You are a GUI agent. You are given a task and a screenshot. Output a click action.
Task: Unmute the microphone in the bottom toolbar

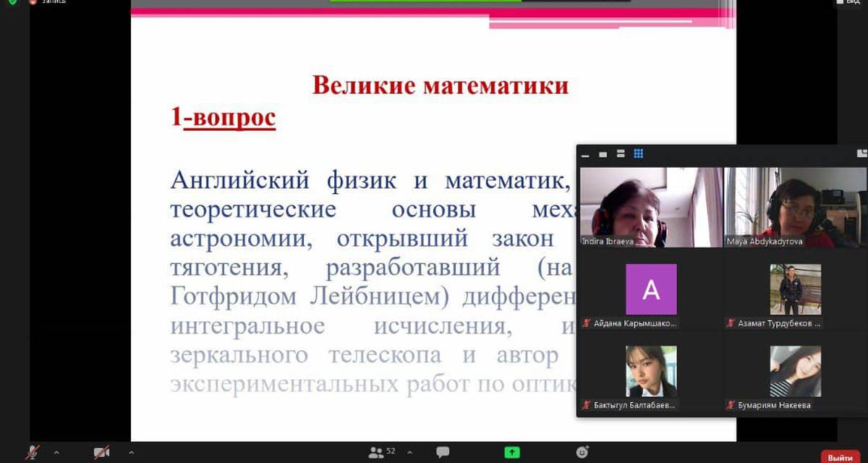[x=33, y=452]
